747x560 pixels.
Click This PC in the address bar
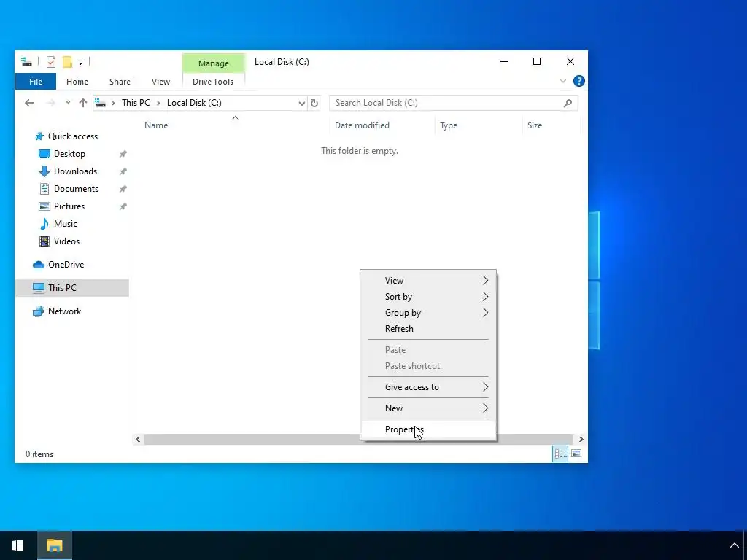tap(136, 103)
